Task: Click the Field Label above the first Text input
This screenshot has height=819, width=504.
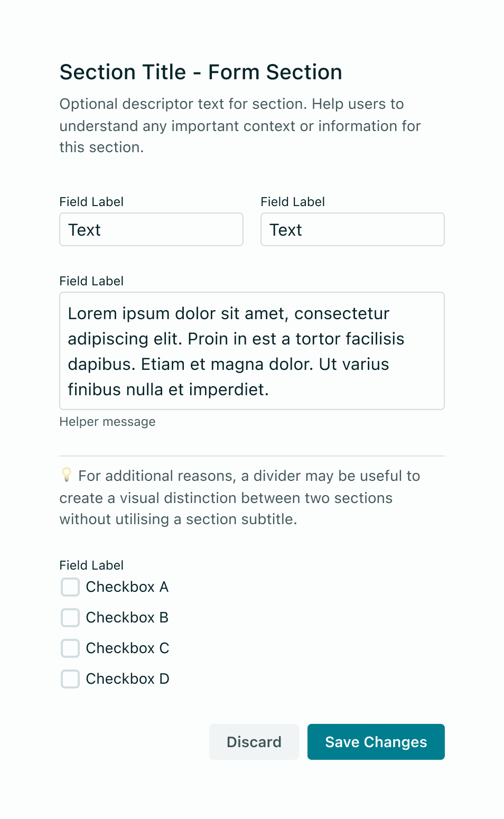Action: click(91, 202)
